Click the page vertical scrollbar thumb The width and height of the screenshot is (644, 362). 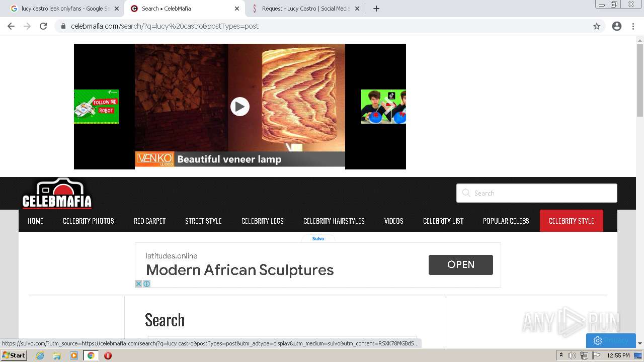[640, 80]
